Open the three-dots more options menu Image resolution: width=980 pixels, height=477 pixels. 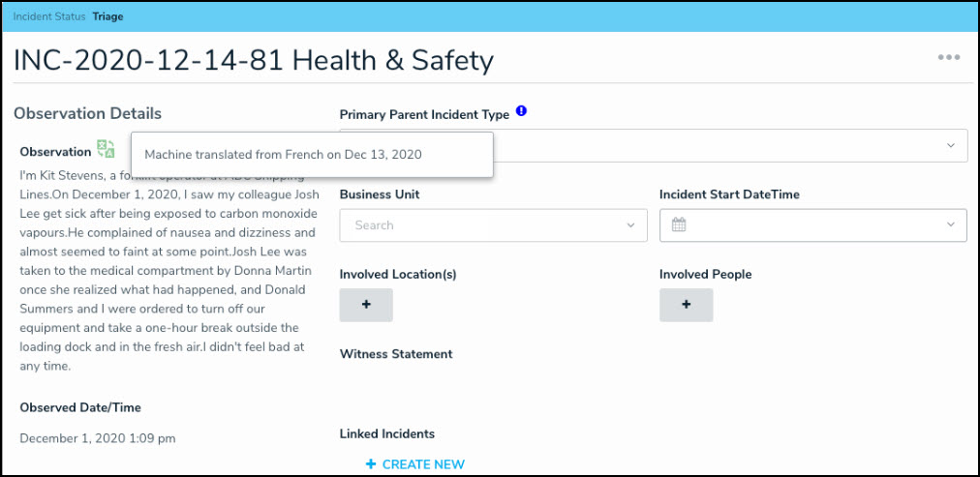point(949,58)
